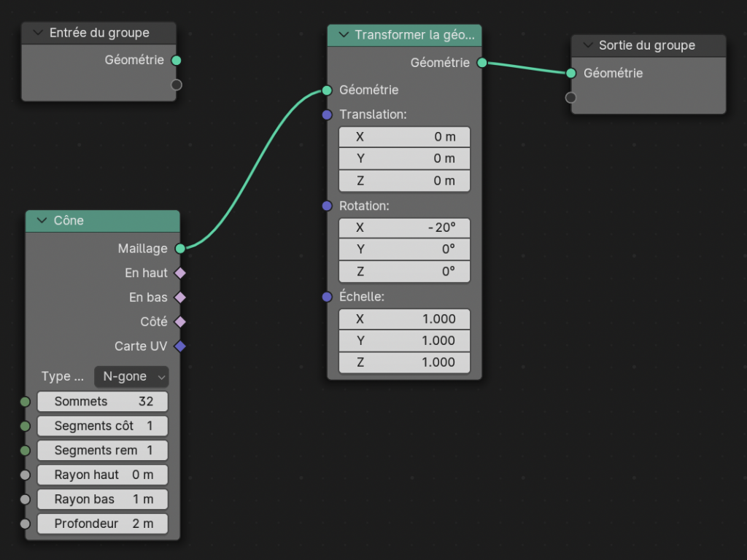Viewport: 747px width, 560px height.
Task: Click the Profondeur field showing 2 m
Action: 102,524
